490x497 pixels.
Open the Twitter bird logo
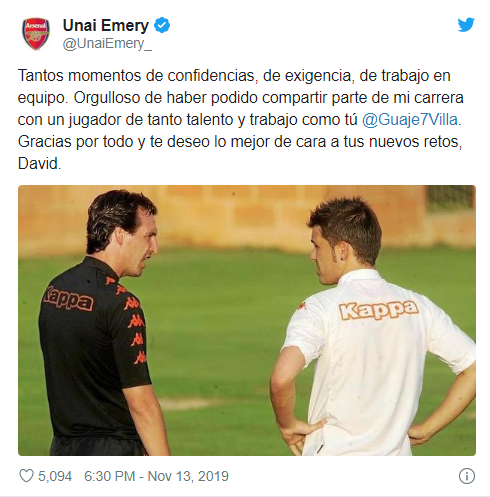click(466, 25)
